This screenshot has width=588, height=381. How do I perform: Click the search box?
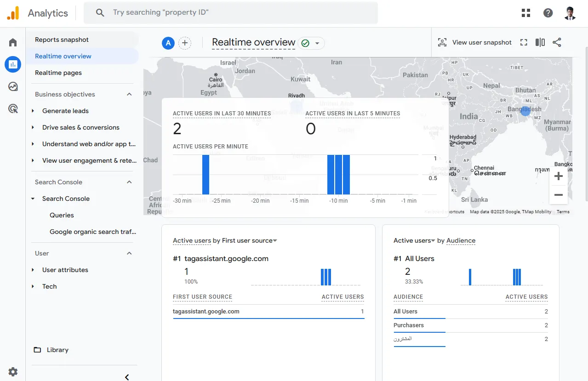(x=231, y=12)
